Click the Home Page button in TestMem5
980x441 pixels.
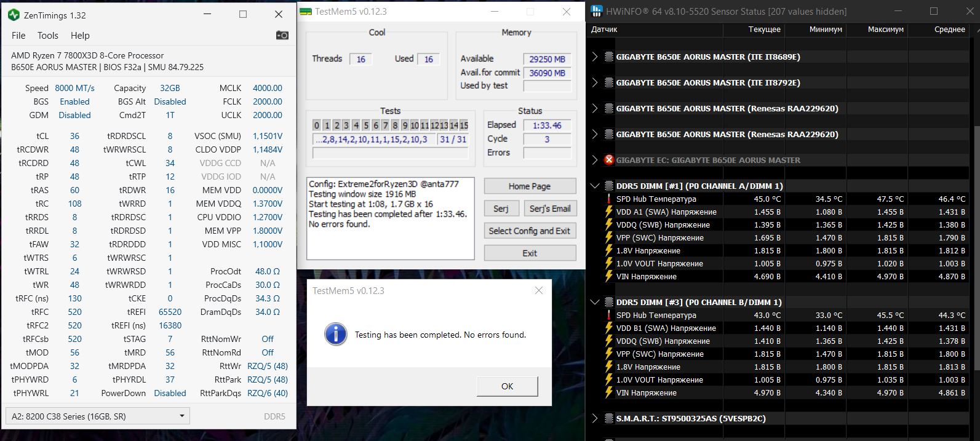click(530, 186)
